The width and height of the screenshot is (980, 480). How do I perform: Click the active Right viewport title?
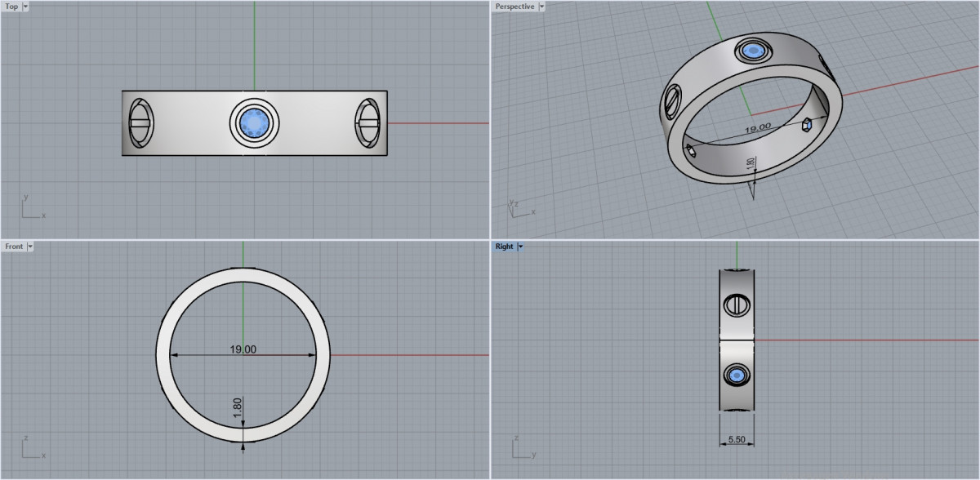coord(504,247)
